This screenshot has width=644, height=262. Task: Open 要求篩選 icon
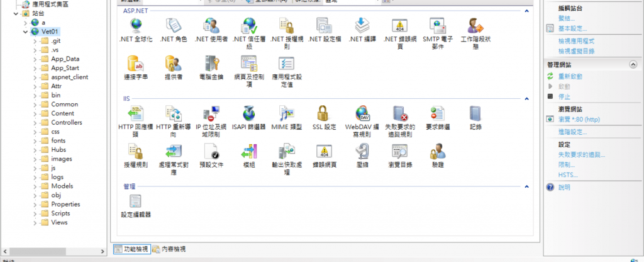[x=438, y=115]
